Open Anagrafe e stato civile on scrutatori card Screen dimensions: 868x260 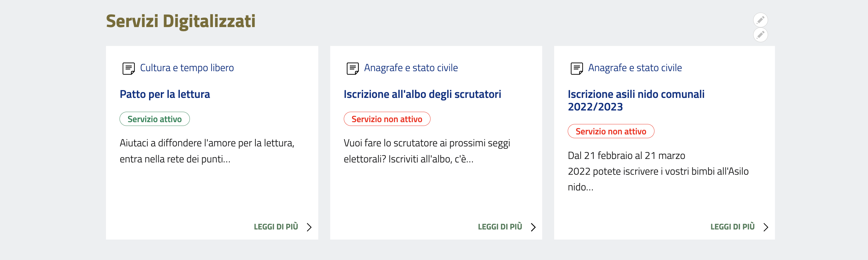click(411, 68)
